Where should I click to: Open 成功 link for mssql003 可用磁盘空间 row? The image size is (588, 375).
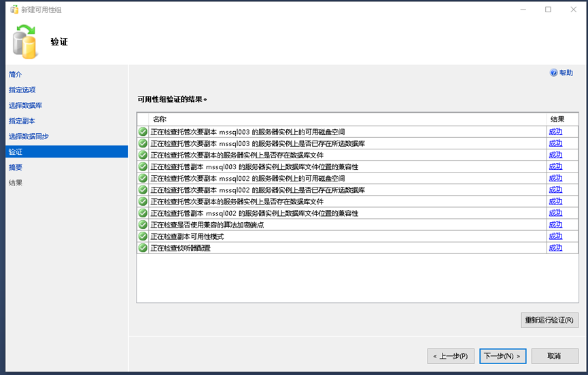pyautogui.click(x=556, y=132)
